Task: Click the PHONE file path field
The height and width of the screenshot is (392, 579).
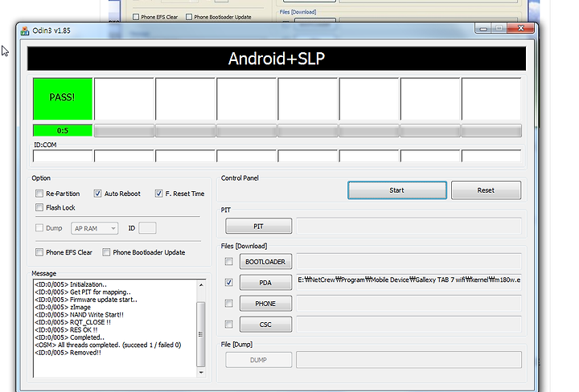Action: click(409, 304)
